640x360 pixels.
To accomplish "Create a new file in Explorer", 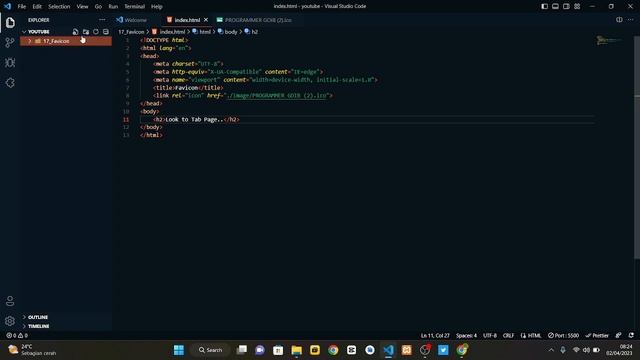I will click(x=76, y=31).
